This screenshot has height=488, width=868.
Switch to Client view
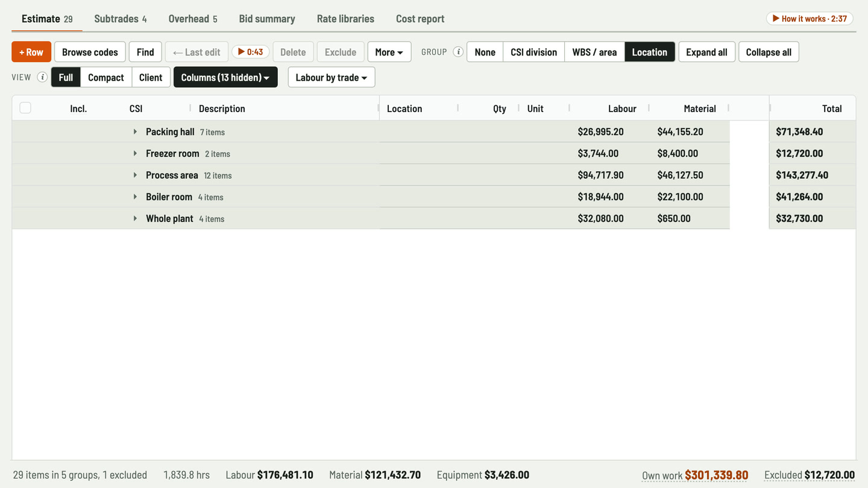coord(151,77)
